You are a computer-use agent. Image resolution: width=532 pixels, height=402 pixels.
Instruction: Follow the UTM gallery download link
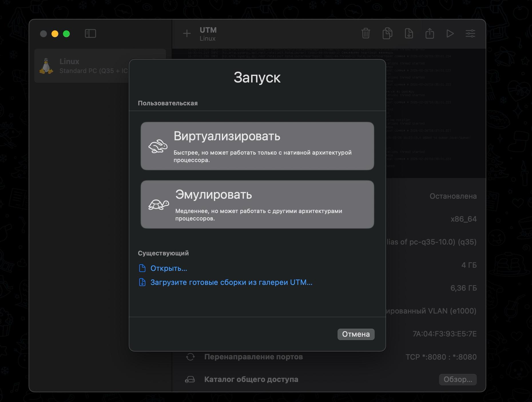(231, 282)
